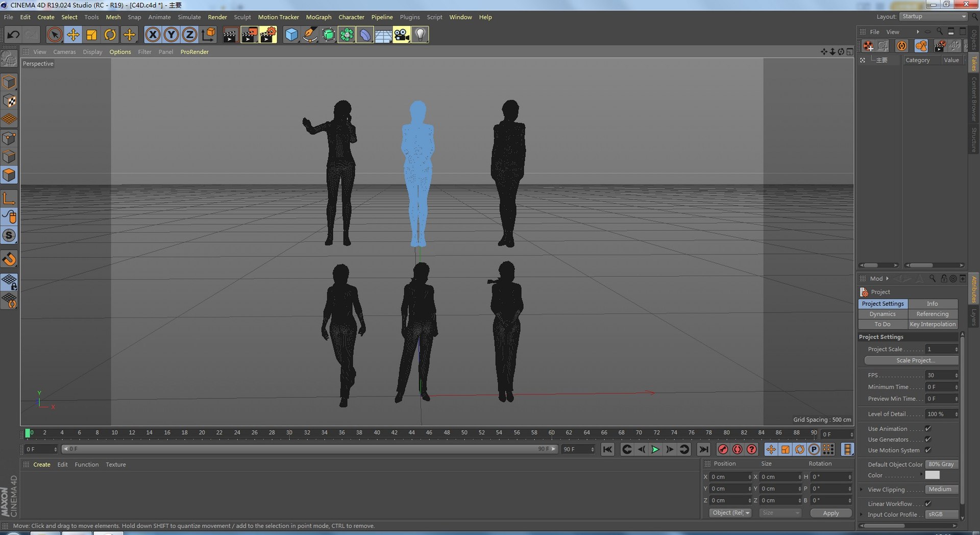Open the Cube primitive object icon
This screenshot has height=535, width=980.
pos(291,35)
